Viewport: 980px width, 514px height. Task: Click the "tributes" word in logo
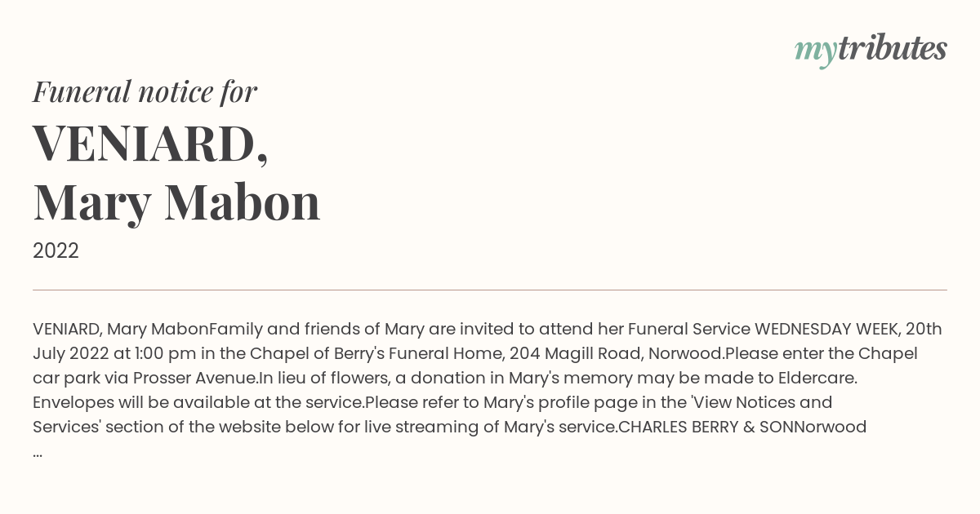(x=892, y=48)
